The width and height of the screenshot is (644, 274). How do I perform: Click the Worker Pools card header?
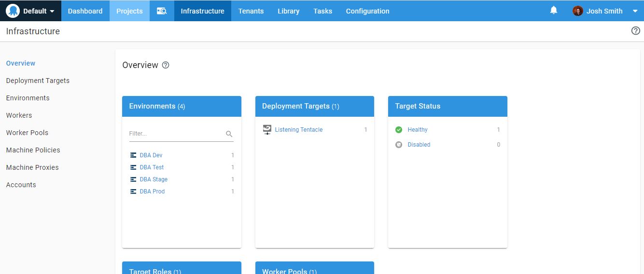[315, 268]
